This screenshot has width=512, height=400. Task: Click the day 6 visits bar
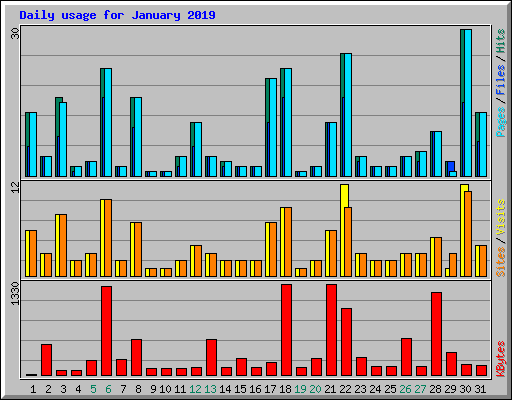tap(102, 238)
